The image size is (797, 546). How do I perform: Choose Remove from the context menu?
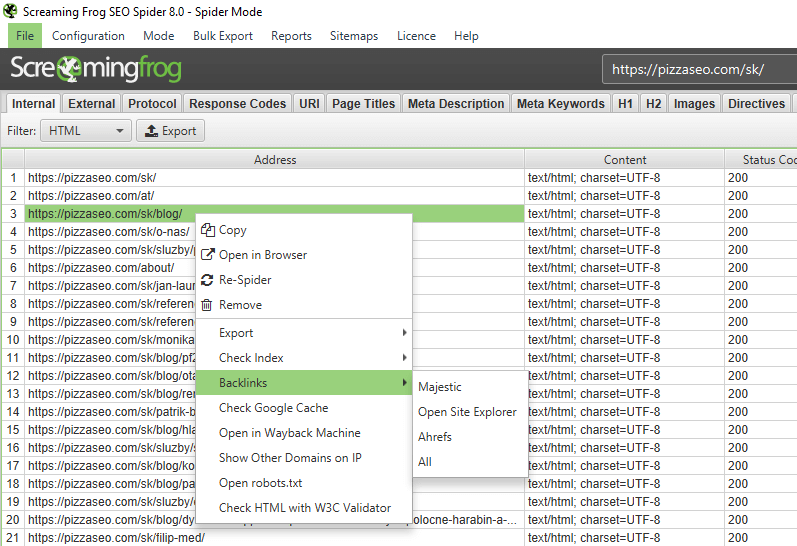[x=303, y=305]
